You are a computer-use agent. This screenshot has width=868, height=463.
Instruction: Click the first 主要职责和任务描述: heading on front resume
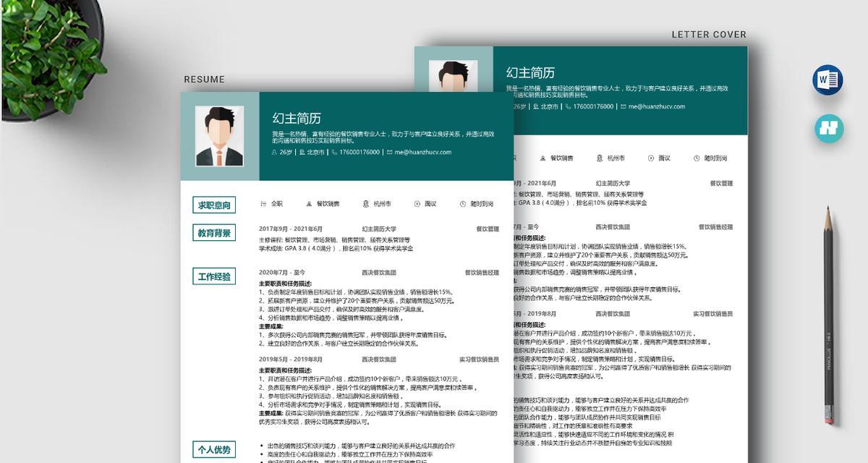[x=285, y=284]
